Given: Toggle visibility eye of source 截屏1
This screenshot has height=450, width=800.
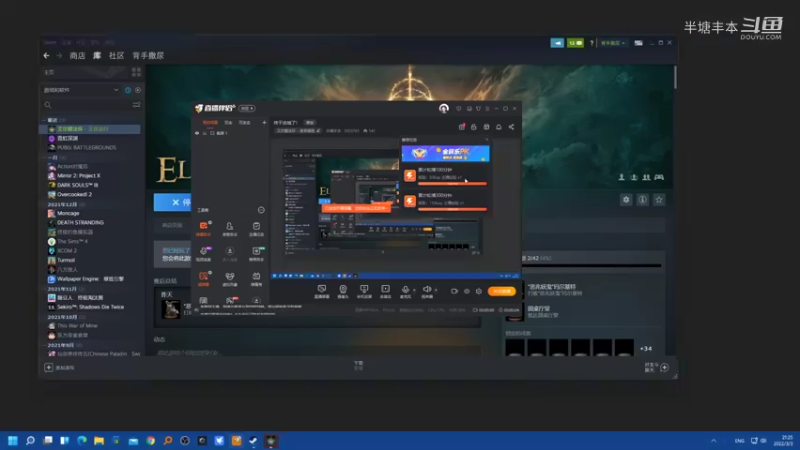Looking at the screenshot, I should click(x=197, y=133).
